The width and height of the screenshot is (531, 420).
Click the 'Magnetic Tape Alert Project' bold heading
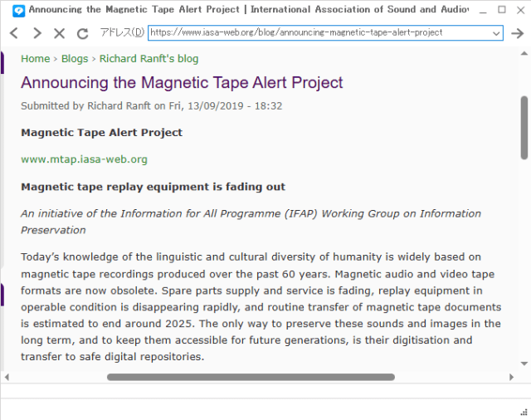point(101,133)
